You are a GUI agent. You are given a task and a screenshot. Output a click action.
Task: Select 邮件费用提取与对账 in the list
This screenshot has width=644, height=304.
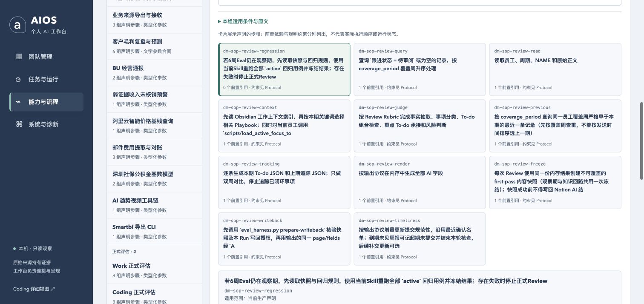[154, 152]
